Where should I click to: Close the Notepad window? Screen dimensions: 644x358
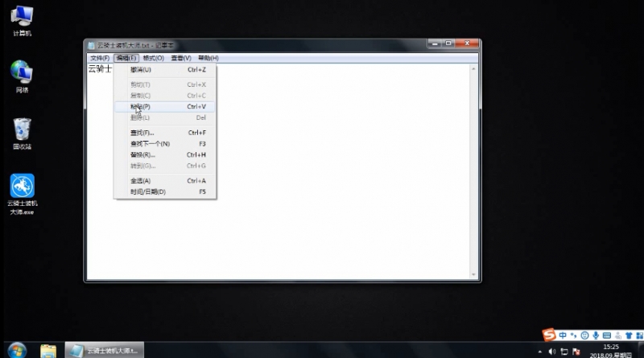tap(467, 43)
